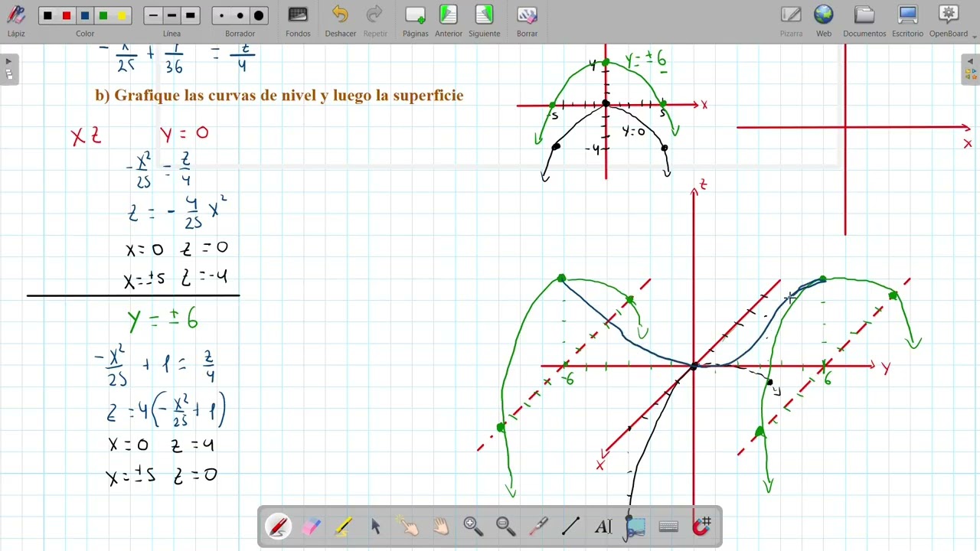The image size is (980, 551).
Task: Select medium eraser size
Action: click(x=240, y=15)
